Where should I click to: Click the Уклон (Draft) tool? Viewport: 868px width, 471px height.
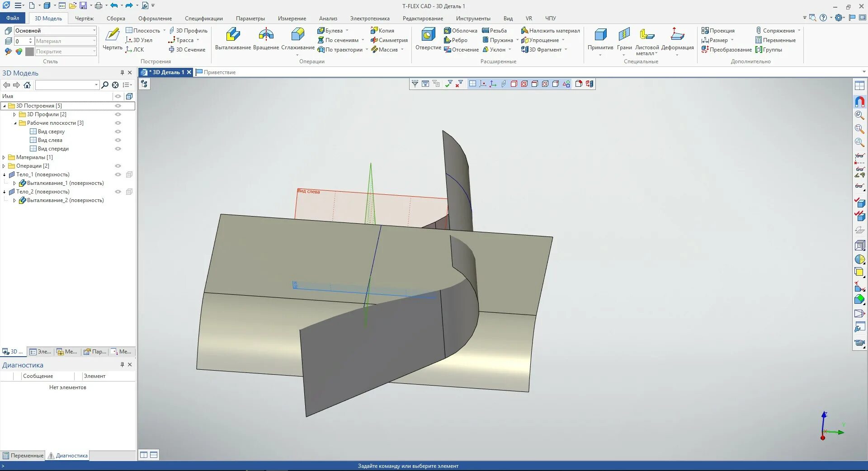pos(494,49)
